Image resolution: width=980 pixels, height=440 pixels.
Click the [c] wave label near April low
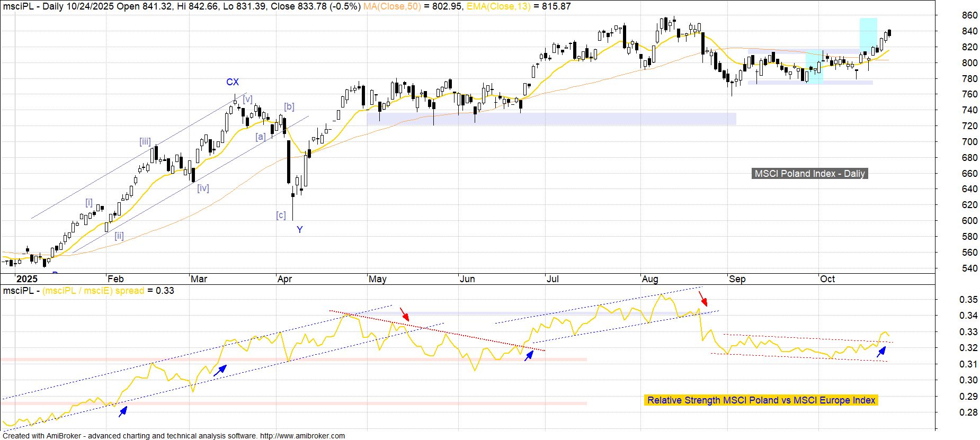pyautogui.click(x=281, y=215)
